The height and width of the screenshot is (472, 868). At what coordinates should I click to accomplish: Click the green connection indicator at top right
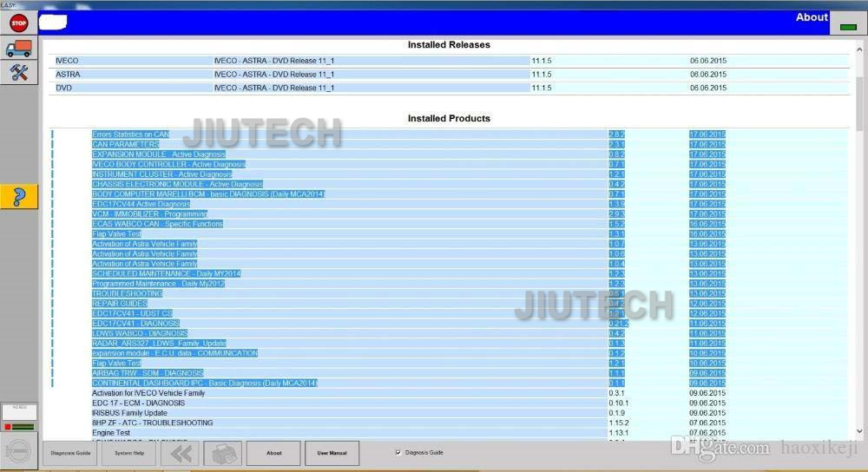click(848, 27)
